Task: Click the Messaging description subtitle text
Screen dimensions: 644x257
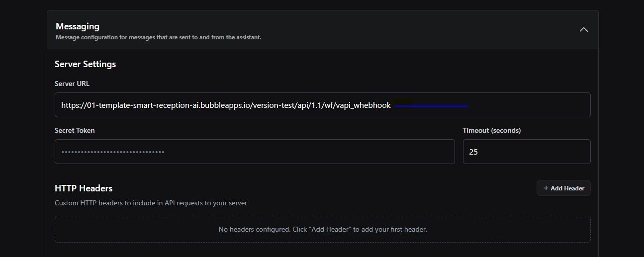Action: 158,37
